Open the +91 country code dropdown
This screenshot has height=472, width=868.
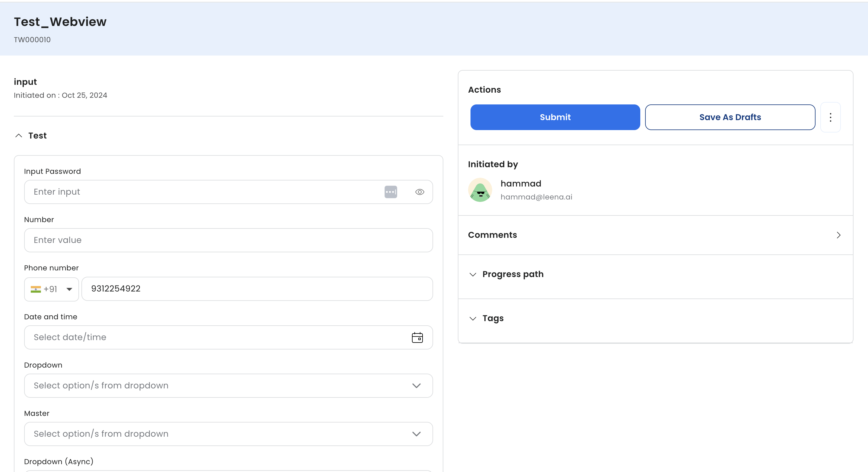[69, 289]
